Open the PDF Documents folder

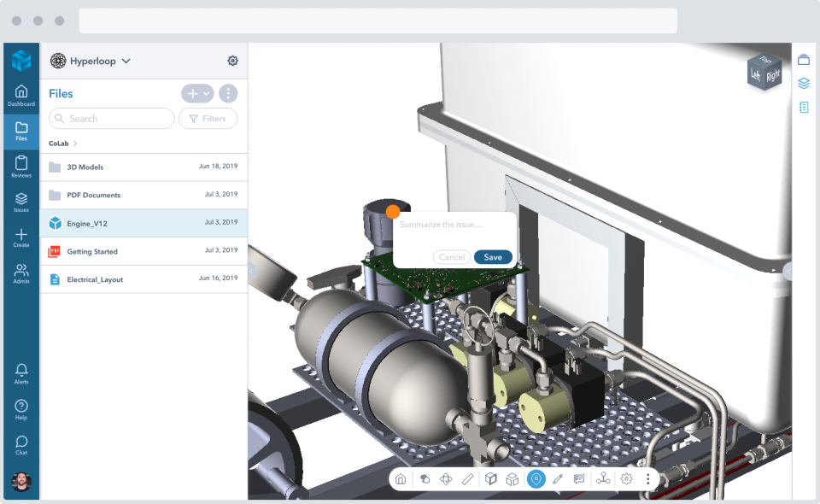[143, 195]
